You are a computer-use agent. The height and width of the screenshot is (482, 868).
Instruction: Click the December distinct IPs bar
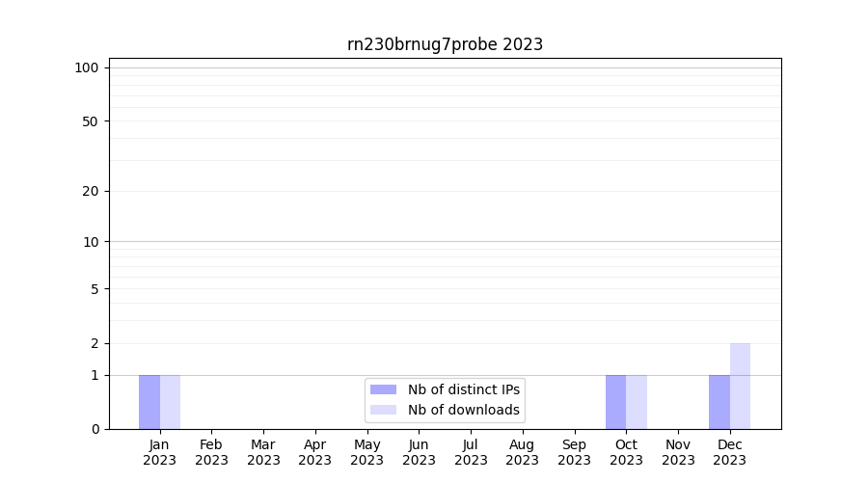point(719,402)
